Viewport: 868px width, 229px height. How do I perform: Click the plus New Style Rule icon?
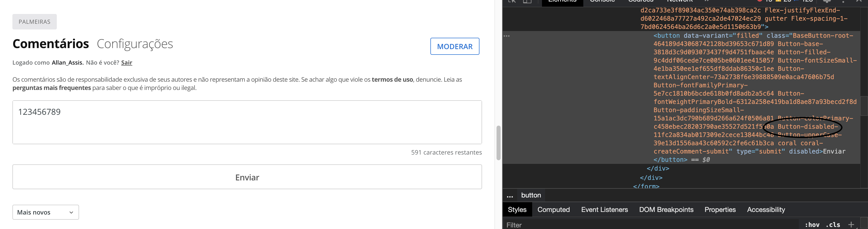pyautogui.click(x=851, y=225)
